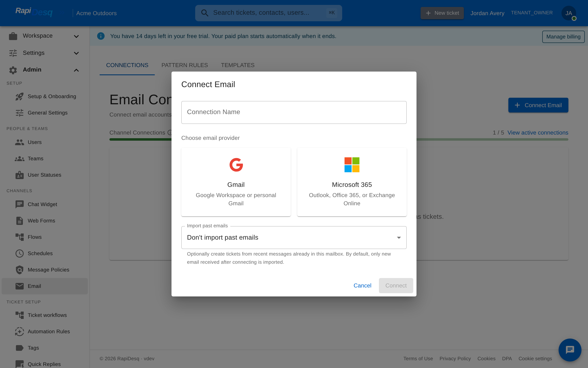The image size is (588, 368).
Task: Open the Terms of Use link
Action: (x=418, y=359)
